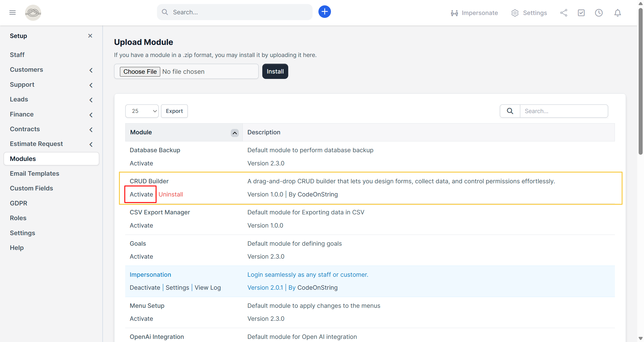Click the Choose File button
The width and height of the screenshot is (644, 342).
pos(140,72)
